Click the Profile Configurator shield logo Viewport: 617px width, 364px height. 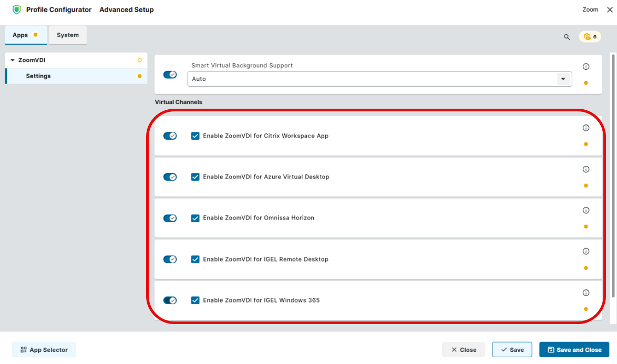[17, 10]
